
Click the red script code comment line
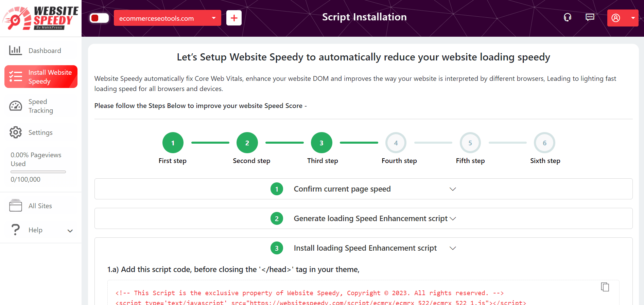coord(309,293)
